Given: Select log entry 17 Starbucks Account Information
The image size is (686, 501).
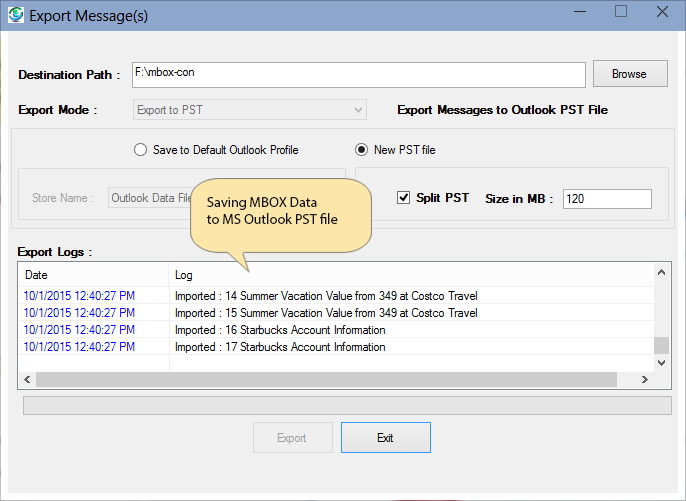Looking at the screenshot, I should tap(280, 347).
